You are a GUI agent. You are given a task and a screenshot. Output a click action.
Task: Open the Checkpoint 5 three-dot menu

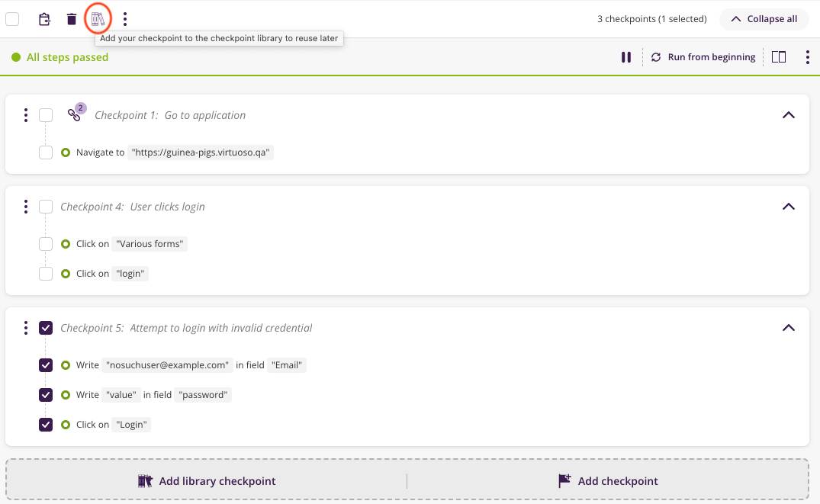click(x=26, y=328)
